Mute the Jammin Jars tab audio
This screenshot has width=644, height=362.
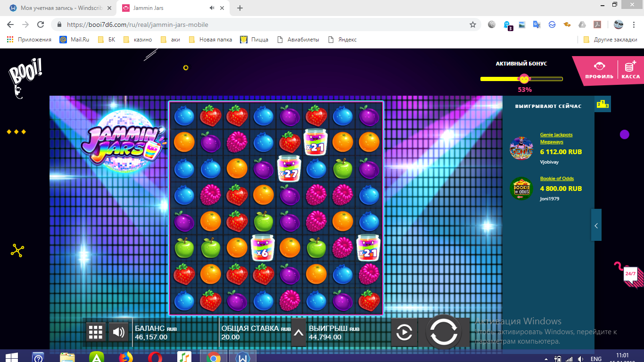point(212,8)
